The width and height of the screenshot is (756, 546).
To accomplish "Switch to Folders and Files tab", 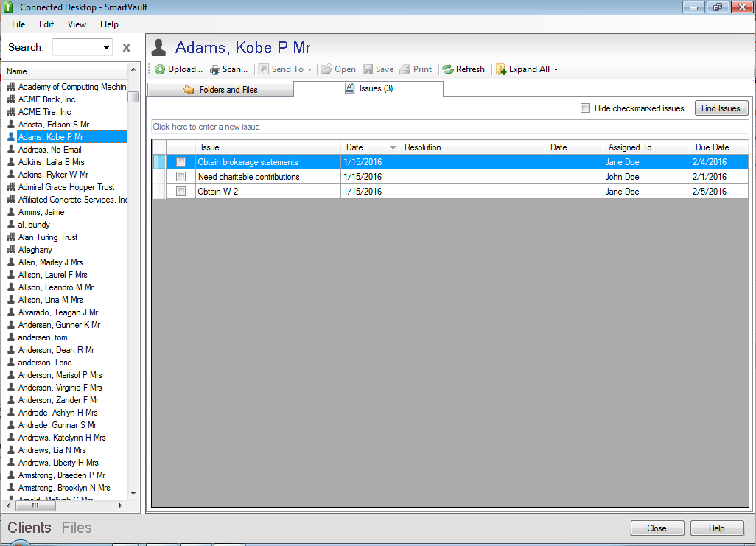I will (x=220, y=90).
